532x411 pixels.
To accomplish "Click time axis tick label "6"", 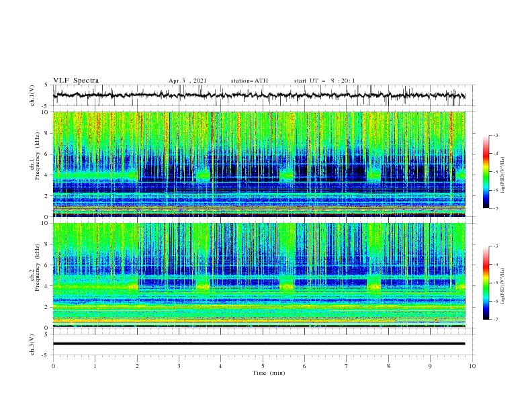I will [x=304, y=366].
